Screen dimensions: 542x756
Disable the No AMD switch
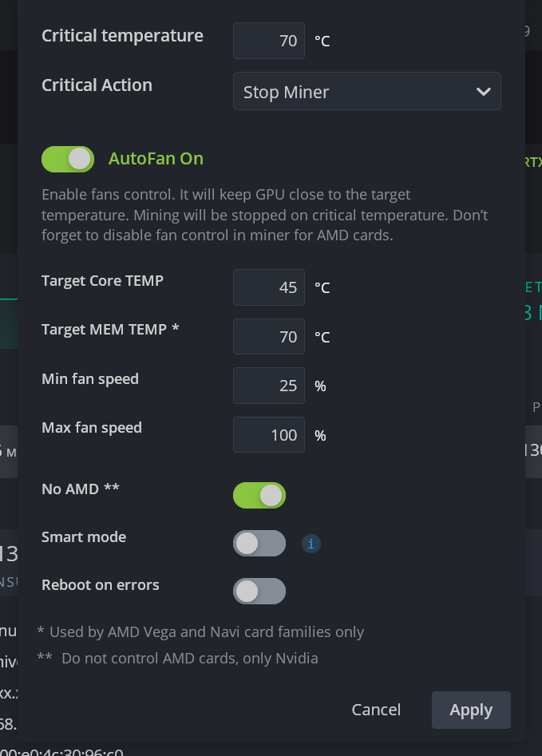point(259,496)
